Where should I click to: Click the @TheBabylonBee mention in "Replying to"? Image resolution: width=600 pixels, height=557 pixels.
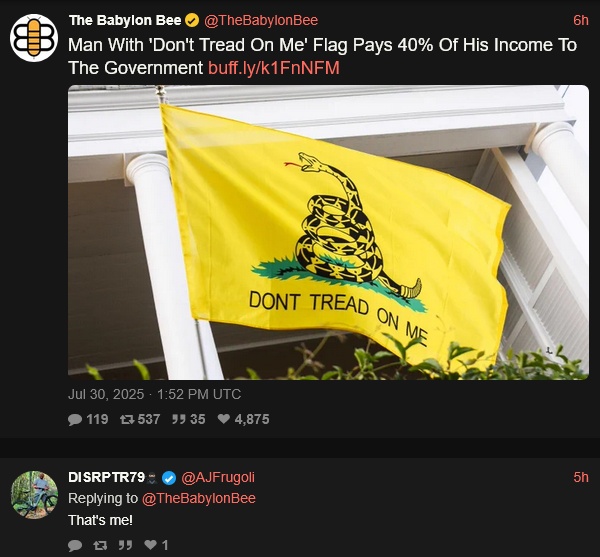(199, 498)
